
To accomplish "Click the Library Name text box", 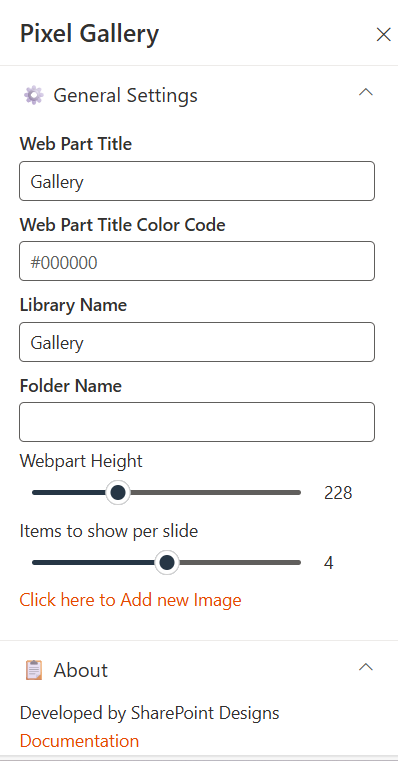I will 197,342.
